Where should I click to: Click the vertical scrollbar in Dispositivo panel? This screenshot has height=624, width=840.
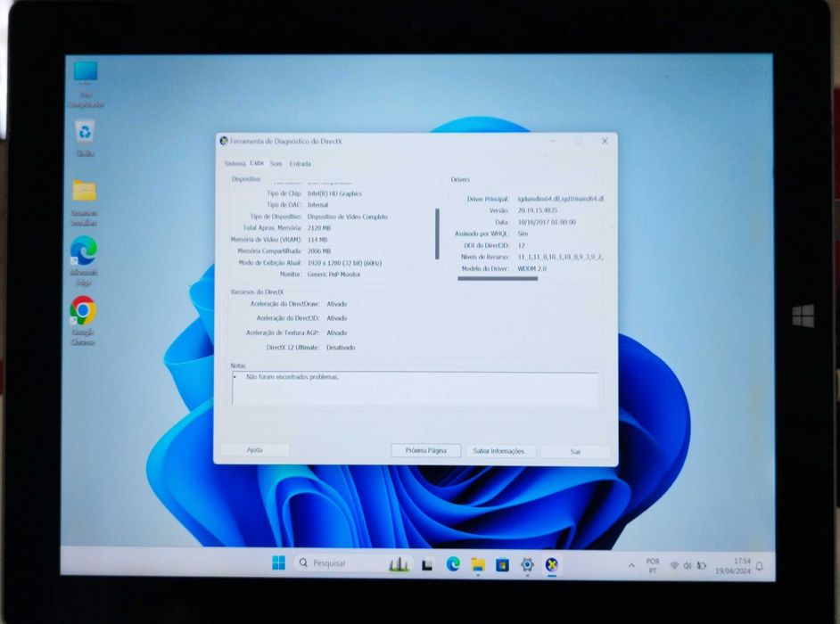coord(438,234)
